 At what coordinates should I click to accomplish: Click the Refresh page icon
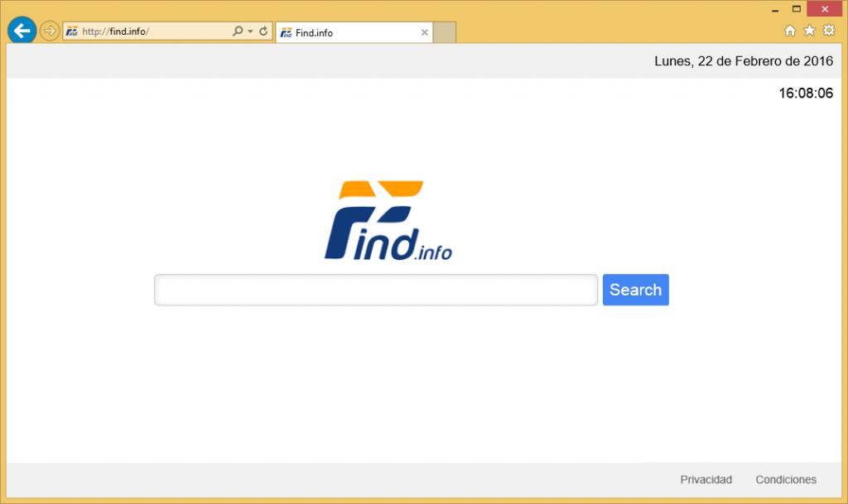(x=263, y=31)
